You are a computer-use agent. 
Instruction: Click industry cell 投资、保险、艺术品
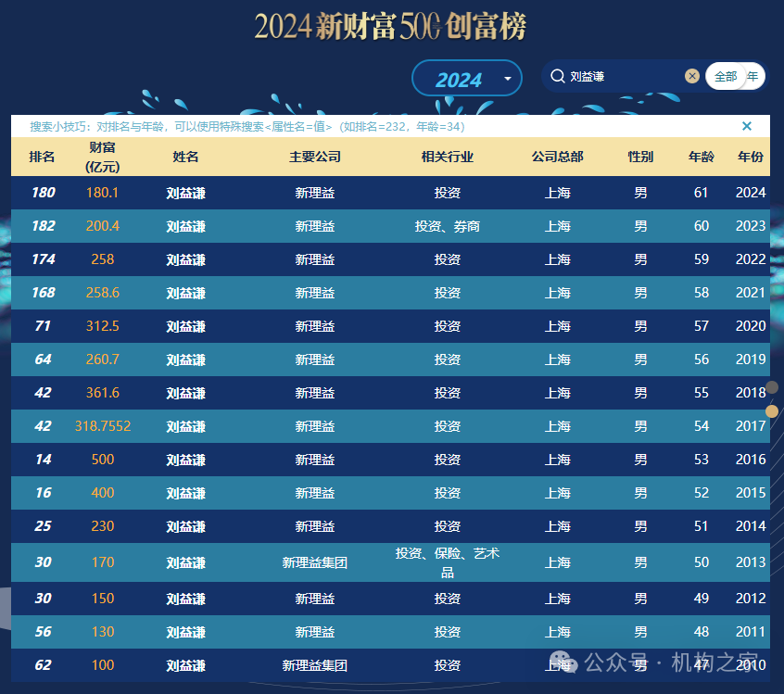(x=447, y=562)
